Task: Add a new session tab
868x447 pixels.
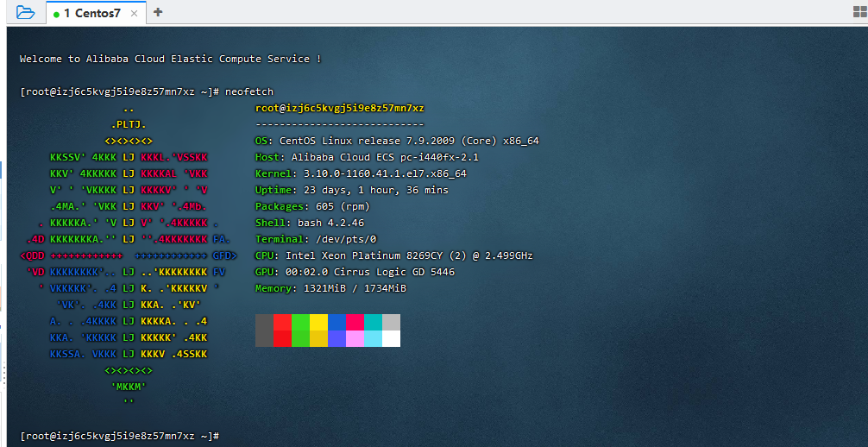Action: pyautogui.click(x=158, y=12)
